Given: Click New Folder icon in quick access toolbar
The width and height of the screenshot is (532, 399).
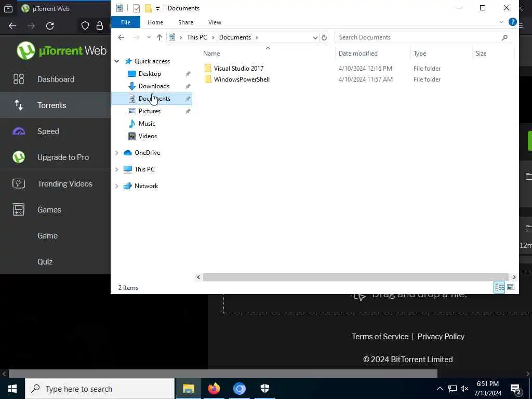Looking at the screenshot, I should 148,8.
